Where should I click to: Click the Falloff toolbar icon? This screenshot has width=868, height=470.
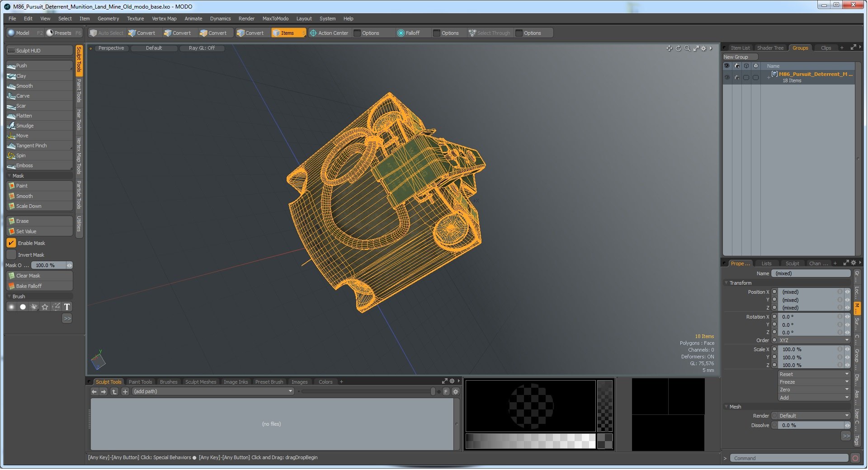(x=409, y=33)
